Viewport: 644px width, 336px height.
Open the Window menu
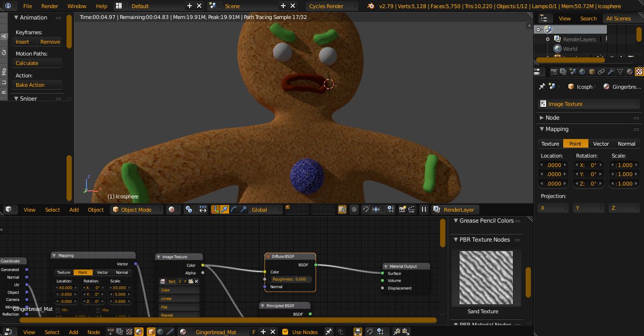[x=77, y=6]
